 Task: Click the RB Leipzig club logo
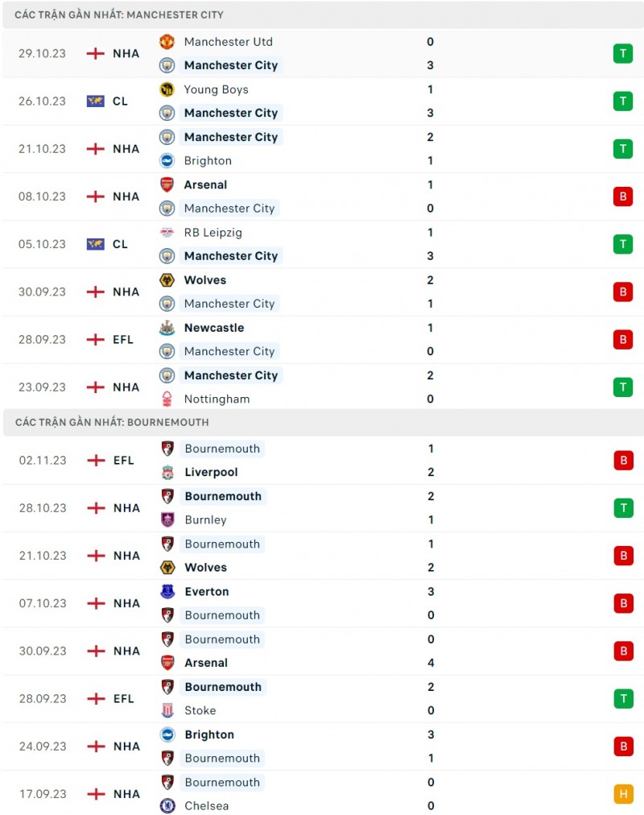pyautogui.click(x=167, y=232)
